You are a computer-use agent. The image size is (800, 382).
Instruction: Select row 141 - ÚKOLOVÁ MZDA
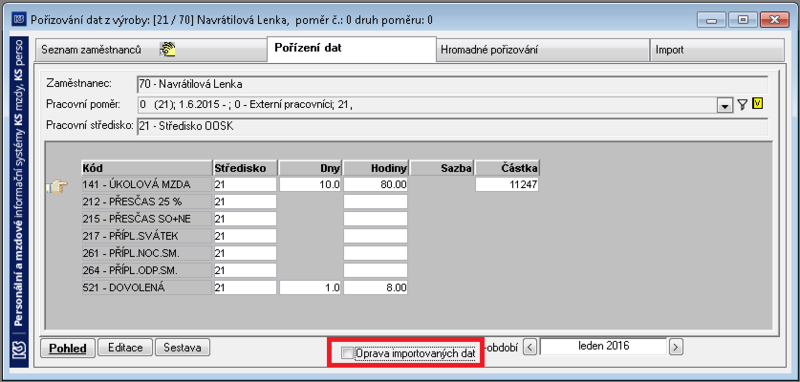pos(146,185)
